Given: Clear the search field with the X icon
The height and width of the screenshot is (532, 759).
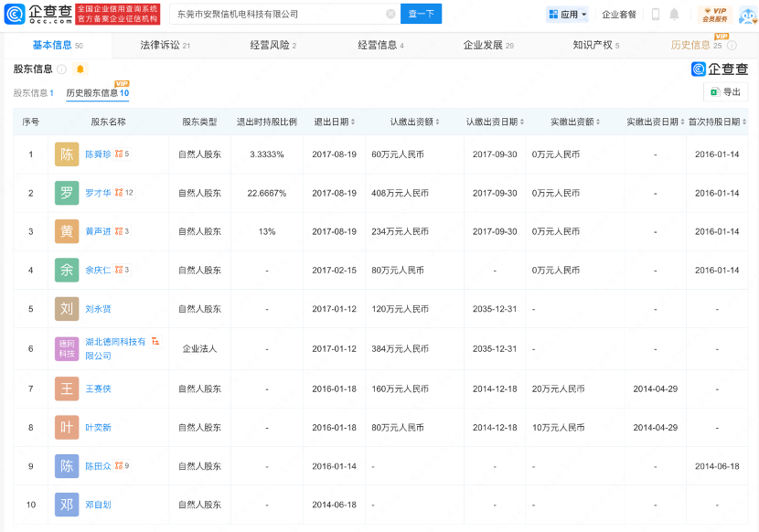Looking at the screenshot, I should [390, 14].
